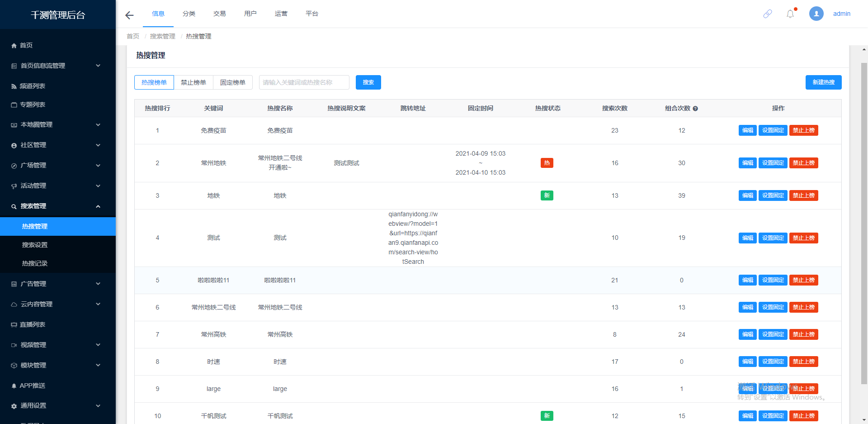Screen dimensions: 868x424
Task: Open the 用户 top tab
Action: point(250,14)
